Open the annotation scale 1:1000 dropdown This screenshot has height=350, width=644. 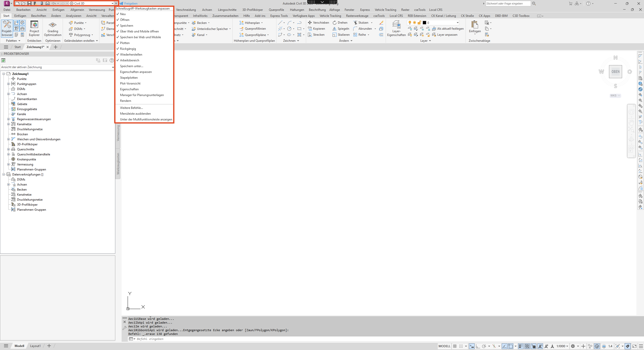point(562,346)
